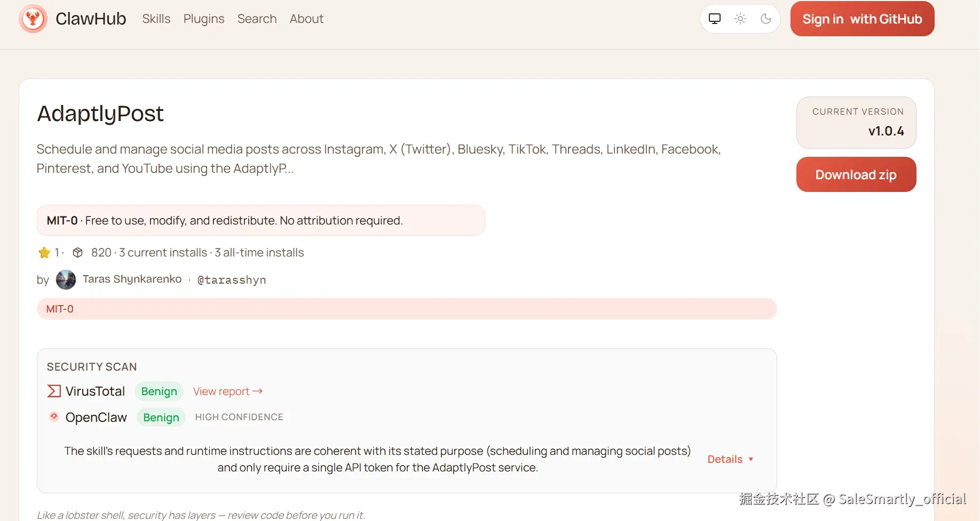The width and height of the screenshot is (980, 521).
Task: Click the gold star rating icon
Action: click(x=44, y=253)
